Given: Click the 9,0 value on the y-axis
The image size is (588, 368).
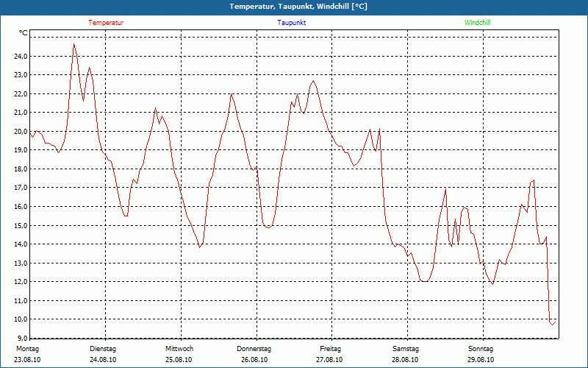Looking at the screenshot, I should [22, 338].
